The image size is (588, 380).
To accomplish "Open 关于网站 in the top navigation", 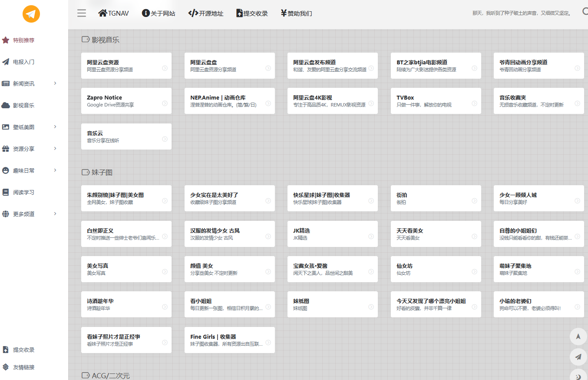I will click(159, 13).
